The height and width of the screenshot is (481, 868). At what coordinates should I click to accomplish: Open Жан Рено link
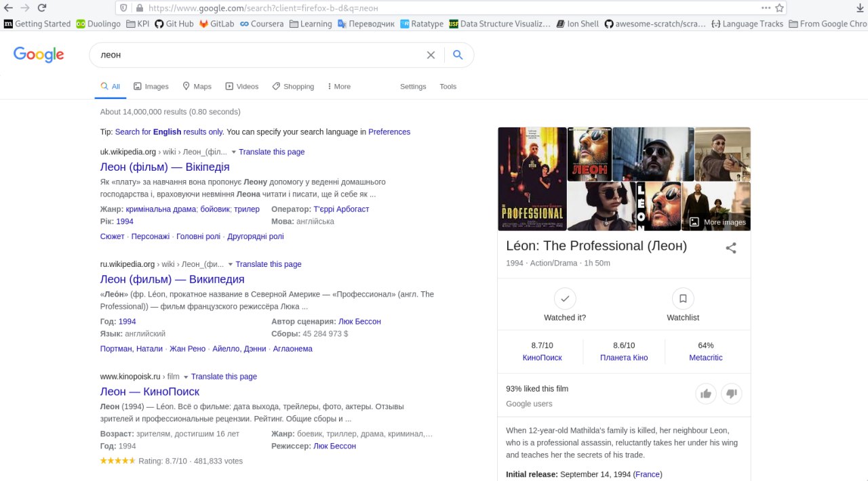tap(187, 349)
